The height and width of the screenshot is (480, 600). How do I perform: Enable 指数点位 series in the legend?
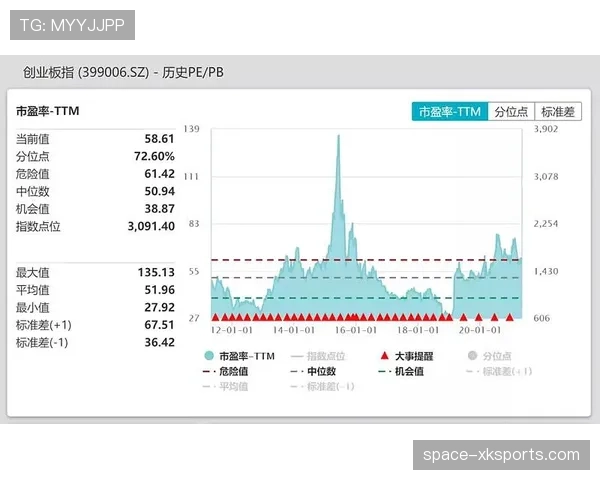point(318,355)
